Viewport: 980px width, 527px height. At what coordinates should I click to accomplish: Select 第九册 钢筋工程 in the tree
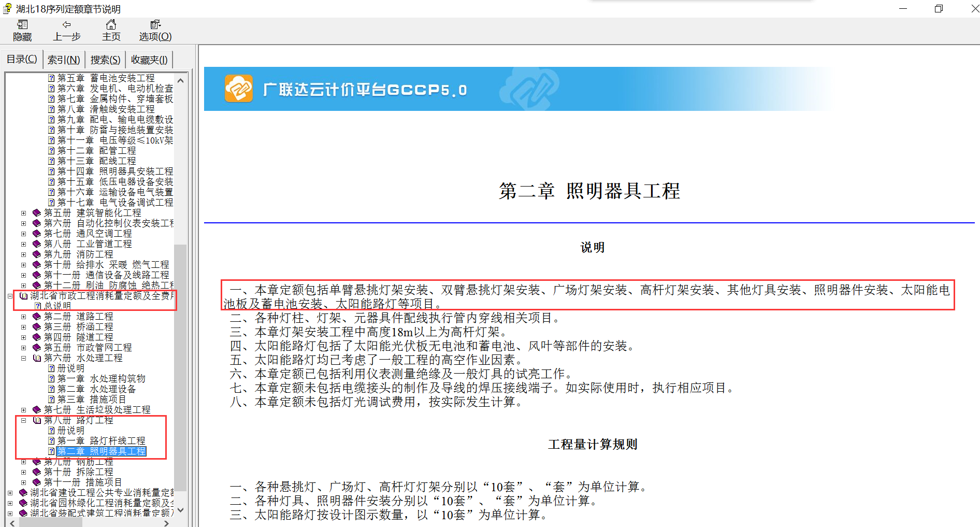78,462
